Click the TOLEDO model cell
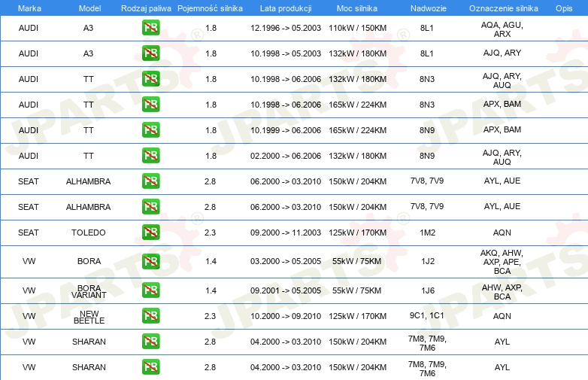588x380 pixels. click(x=89, y=233)
